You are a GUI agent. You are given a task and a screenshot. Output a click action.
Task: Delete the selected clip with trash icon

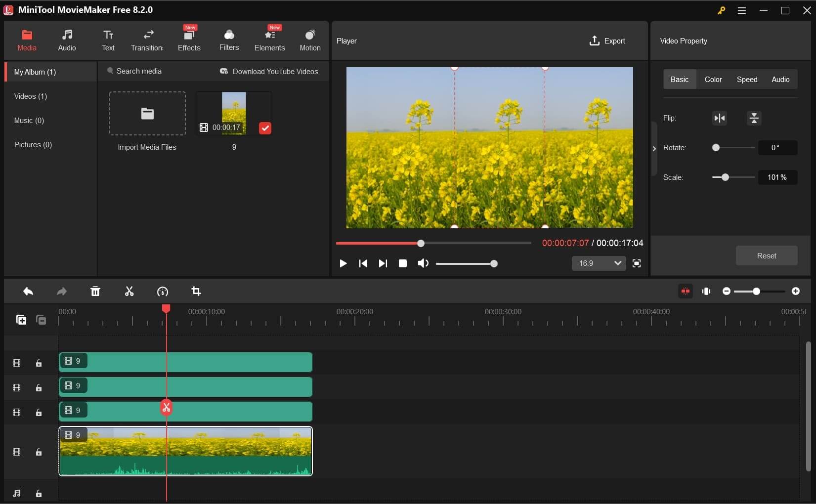95,292
